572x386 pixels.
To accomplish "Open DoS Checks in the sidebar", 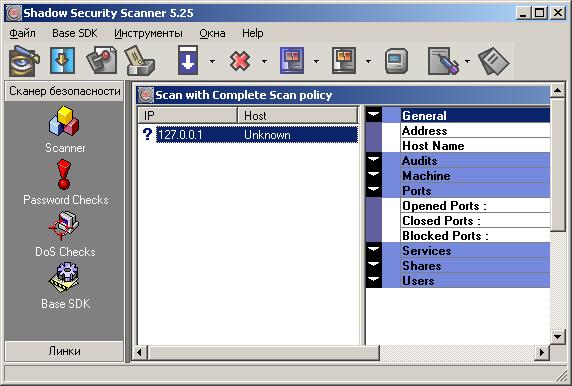I will [x=65, y=235].
